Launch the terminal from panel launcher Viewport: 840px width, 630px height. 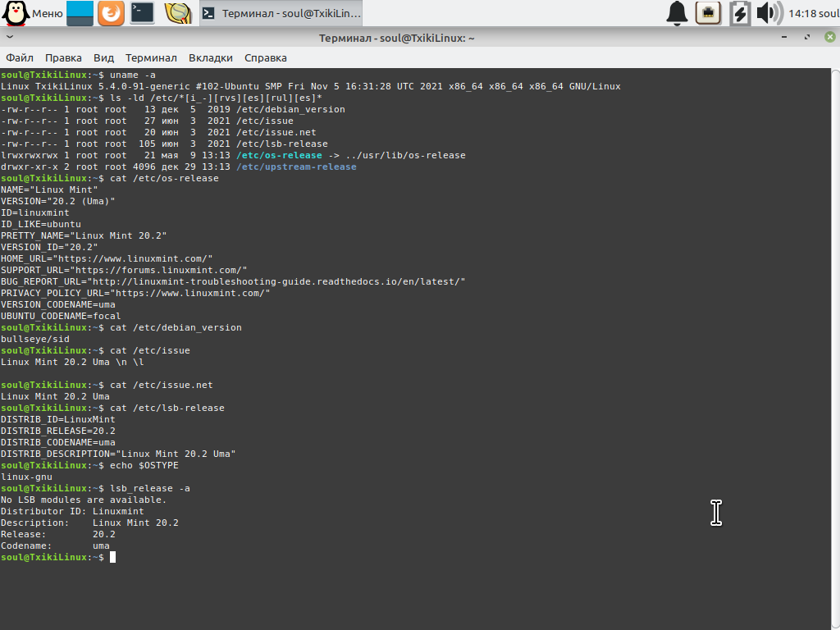143,13
